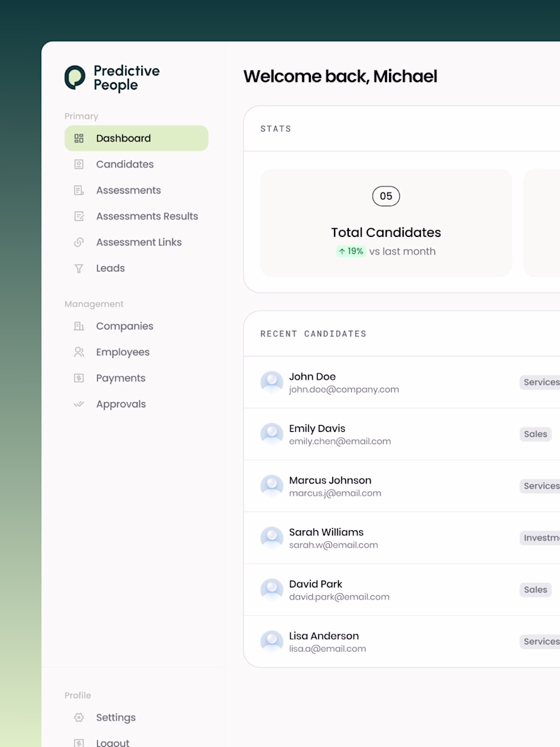Image resolution: width=560 pixels, height=747 pixels.
Task: Navigate to Assessment Links
Action: coord(136,242)
